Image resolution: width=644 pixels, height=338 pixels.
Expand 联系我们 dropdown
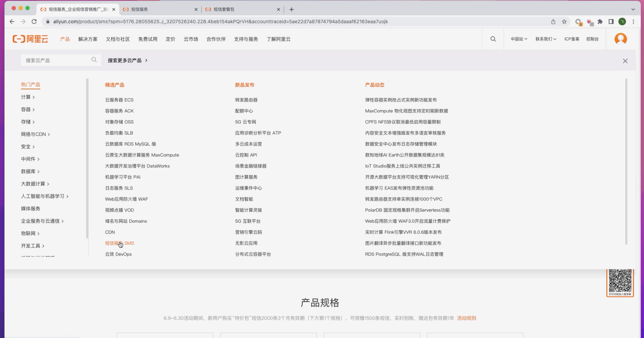[546, 39]
